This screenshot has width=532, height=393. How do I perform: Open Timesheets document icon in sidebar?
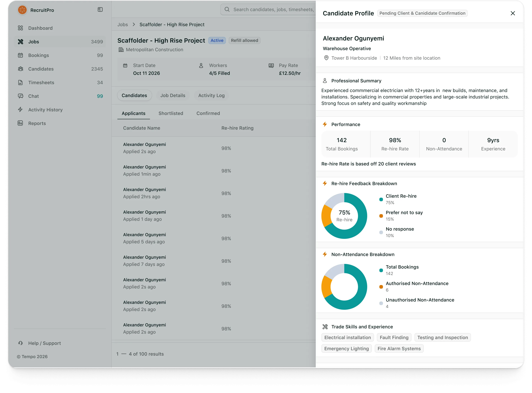(20, 83)
